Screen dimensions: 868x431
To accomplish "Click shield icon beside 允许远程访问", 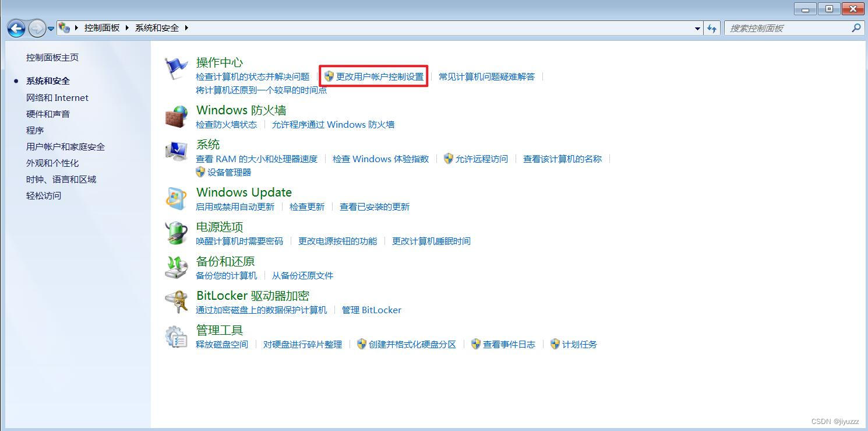I will coord(449,159).
